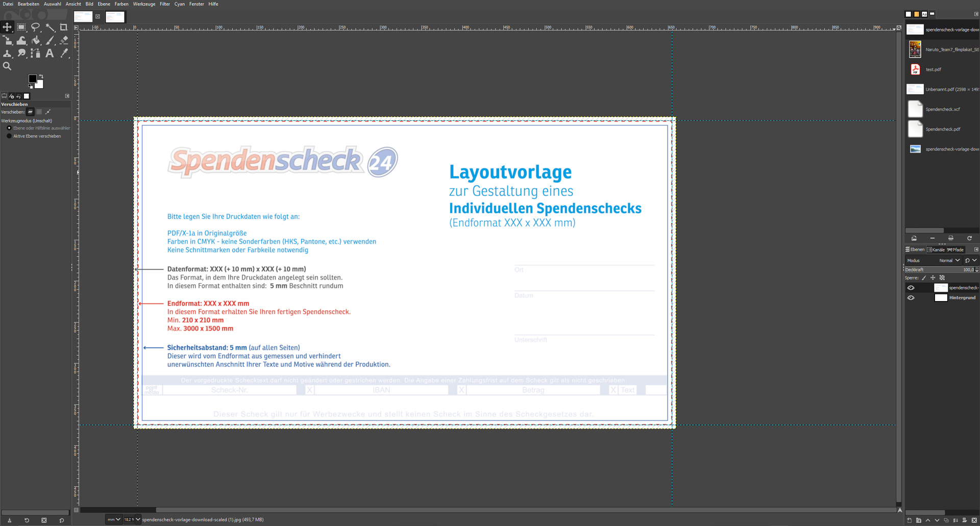Select the Move tool
Viewport: 980px width, 526px height.
coord(7,27)
